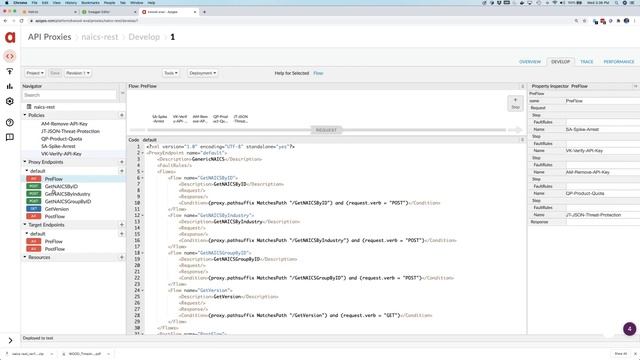Screen dimensions: 640x360
Task: Open the Admin gear icon in sidebar
Action: [10, 101]
